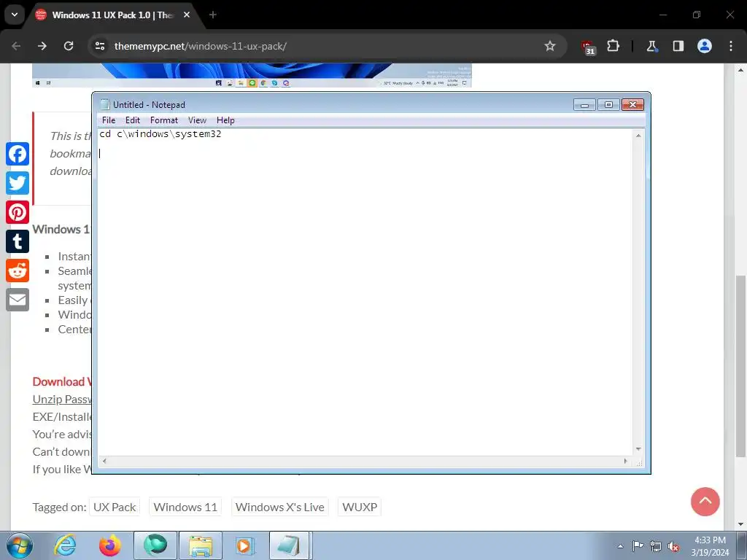Open Windows Media Player from taskbar
Image resolution: width=747 pixels, height=560 pixels.
(245, 545)
